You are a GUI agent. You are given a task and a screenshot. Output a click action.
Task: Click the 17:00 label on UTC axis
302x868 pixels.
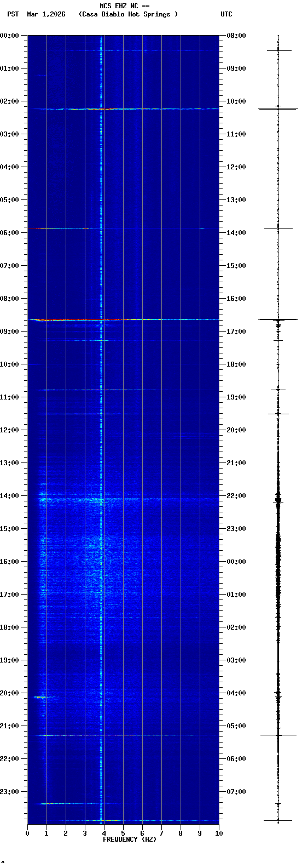point(236,332)
